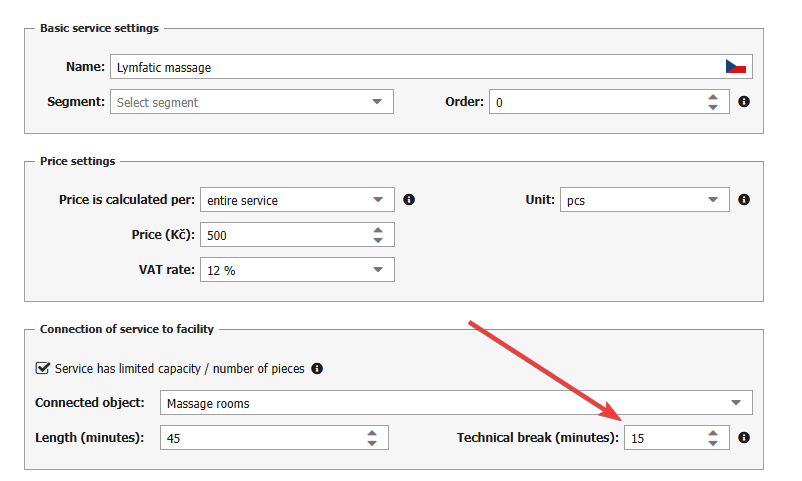The height and width of the screenshot is (481, 802).
Task: Click info icon next to Order field
Action: [744, 102]
